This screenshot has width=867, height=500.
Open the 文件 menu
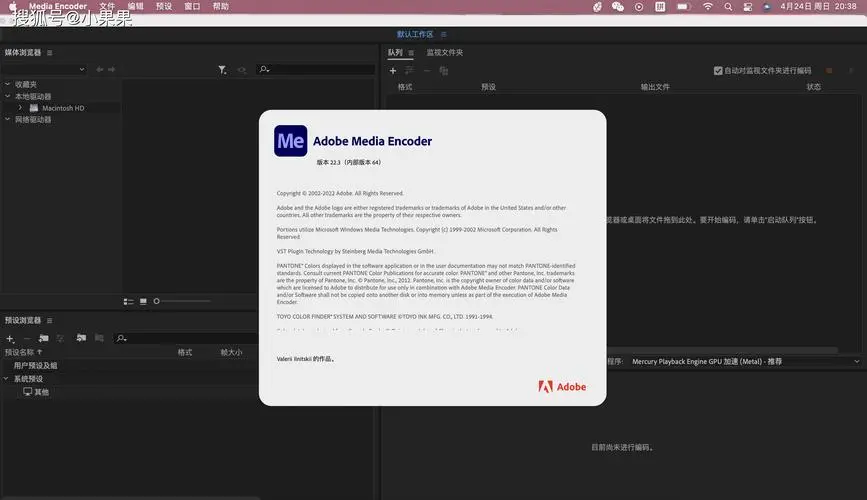(107, 6)
